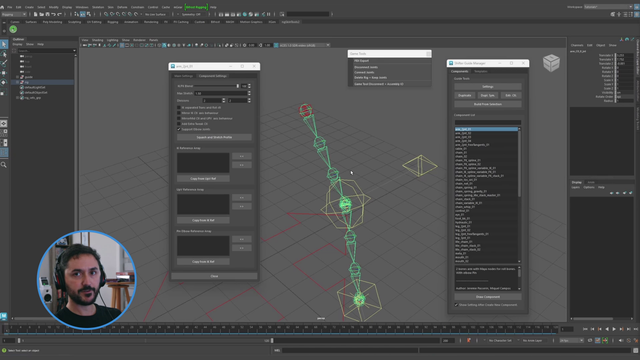Click the Duplicate button in Guide Manager
Screen dimensions: 640x360
(464, 96)
